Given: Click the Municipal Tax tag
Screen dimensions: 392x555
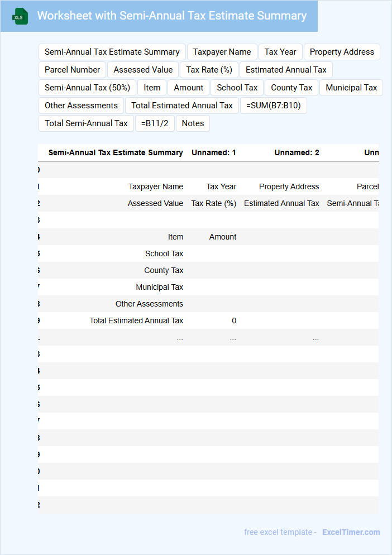Looking at the screenshot, I should point(351,88).
